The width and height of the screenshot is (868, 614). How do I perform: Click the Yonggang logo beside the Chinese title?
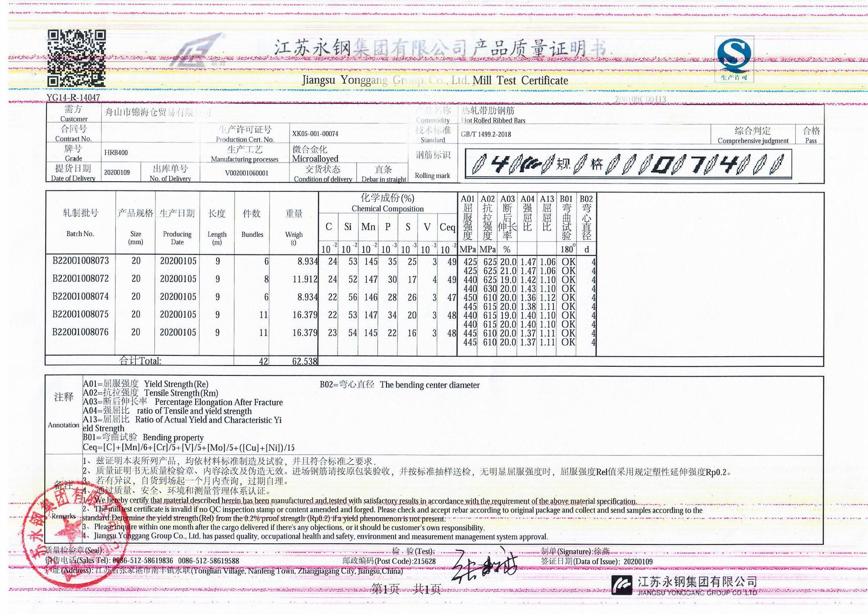199,50
